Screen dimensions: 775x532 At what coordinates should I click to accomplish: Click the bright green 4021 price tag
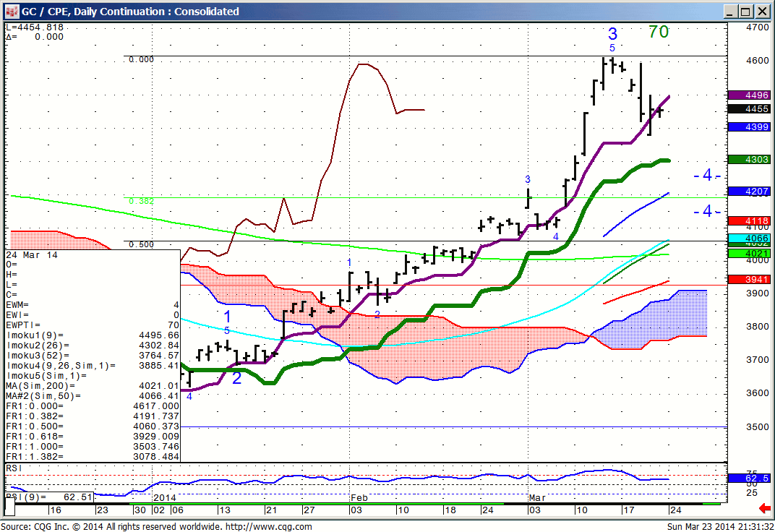click(x=749, y=254)
